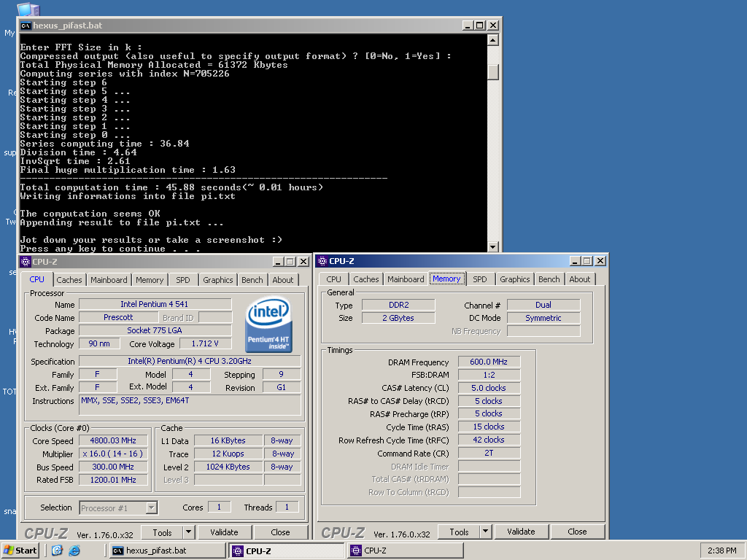Click Close button in right CPU-Z window
The image size is (747, 560).
pyautogui.click(x=578, y=532)
